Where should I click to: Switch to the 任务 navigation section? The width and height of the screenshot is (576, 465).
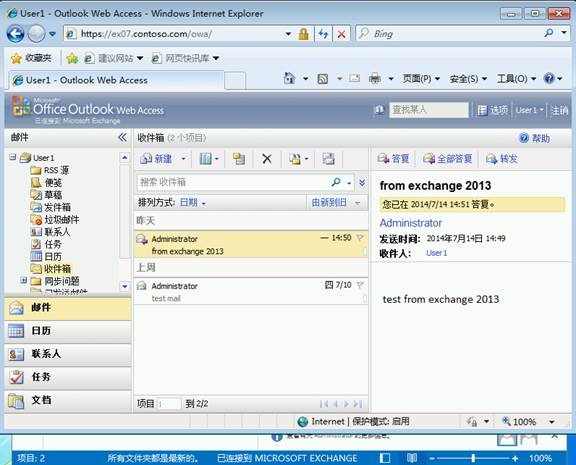coord(68,377)
